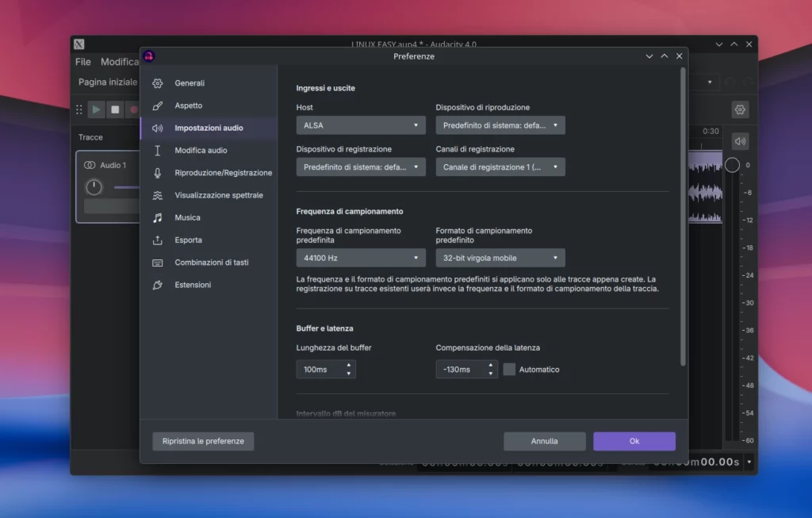This screenshot has width=812, height=518.
Task: Click the Generali gear icon
Action: (x=158, y=82)
